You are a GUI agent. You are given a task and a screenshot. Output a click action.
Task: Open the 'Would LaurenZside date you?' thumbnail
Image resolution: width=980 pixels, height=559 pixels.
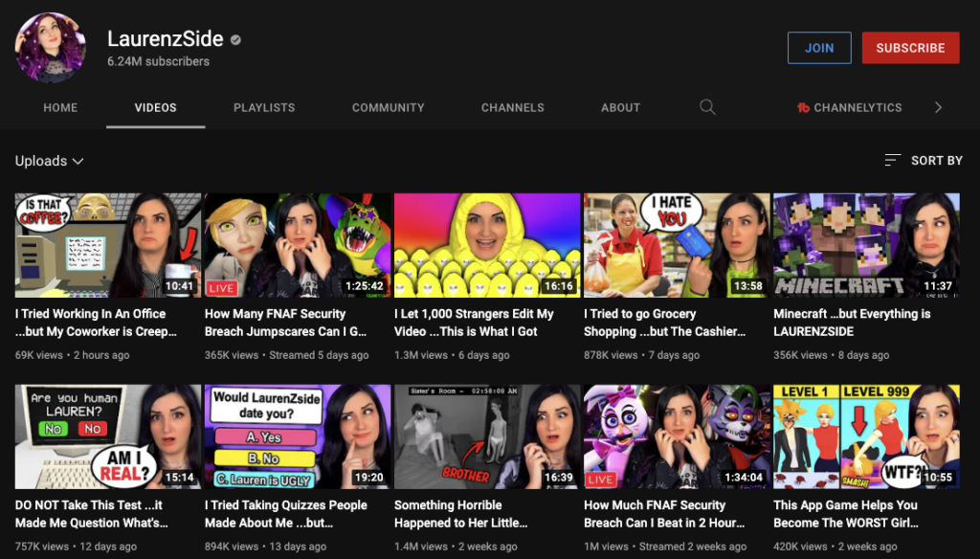click(298, 436)
